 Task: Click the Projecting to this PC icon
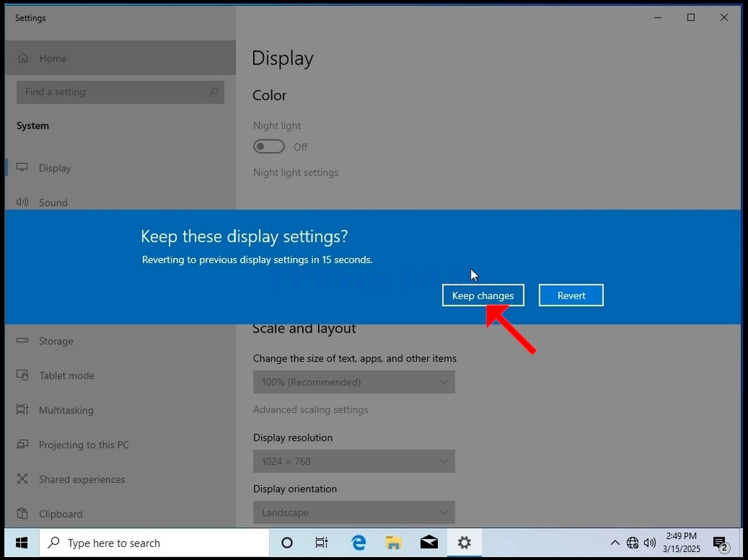(x=23, y=444)
